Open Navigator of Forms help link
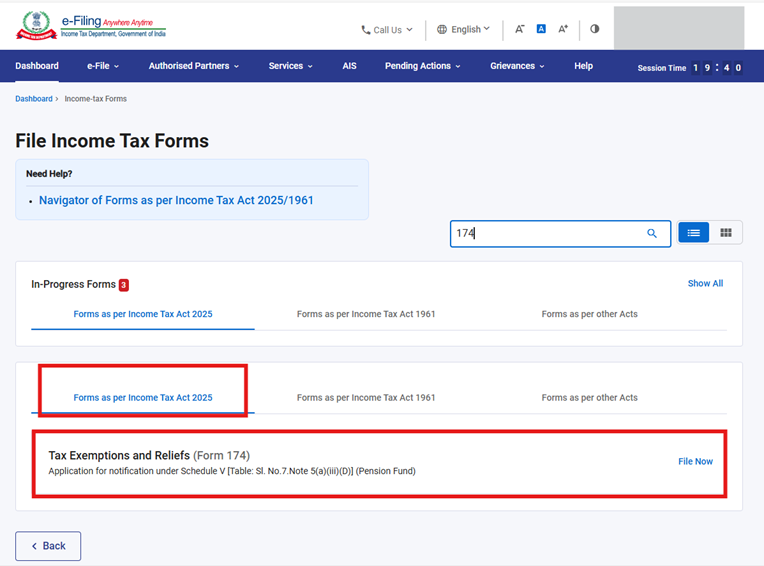Viewport: 764px width, 566px height. tap(176, 200)
